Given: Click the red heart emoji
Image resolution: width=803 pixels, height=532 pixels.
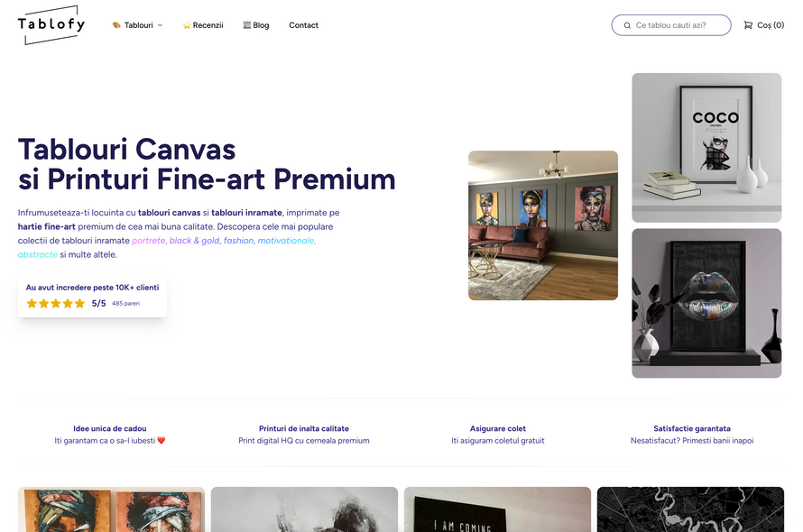Looking at the screenshot, I should (x=162, y=440).
